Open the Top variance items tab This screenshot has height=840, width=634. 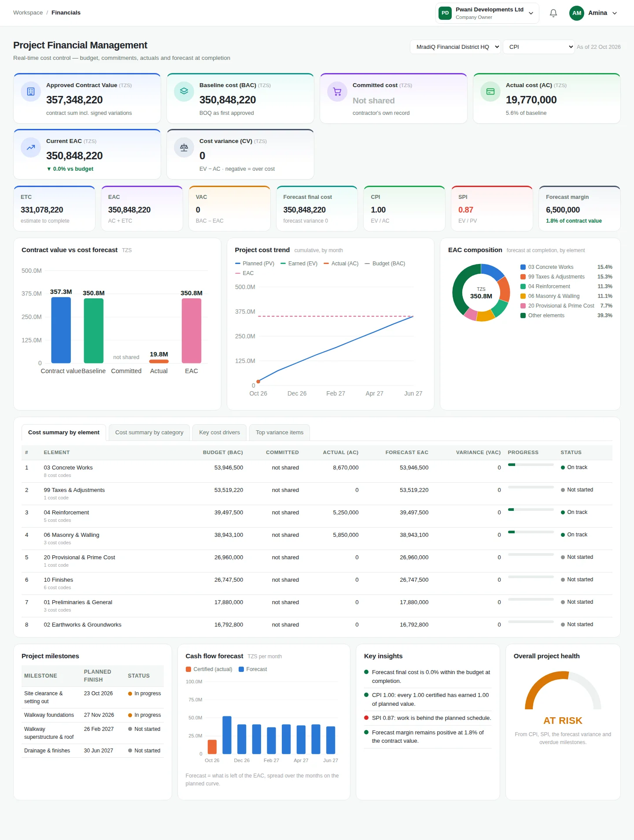(280, 433)
